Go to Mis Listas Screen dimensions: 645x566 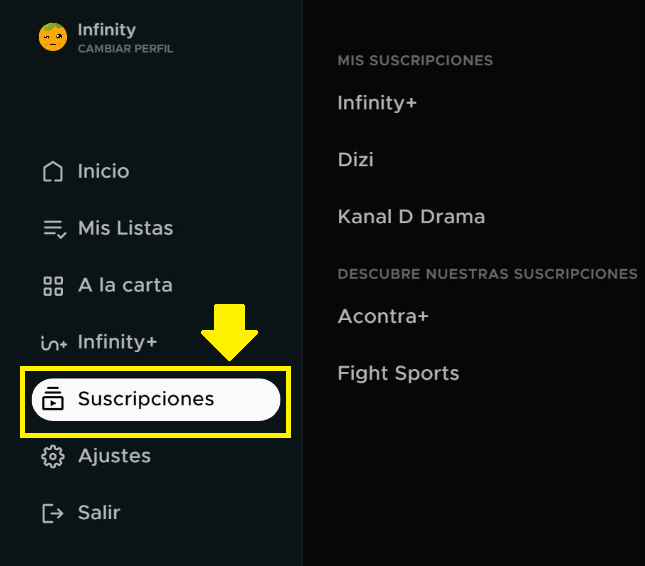coord(125,228)
